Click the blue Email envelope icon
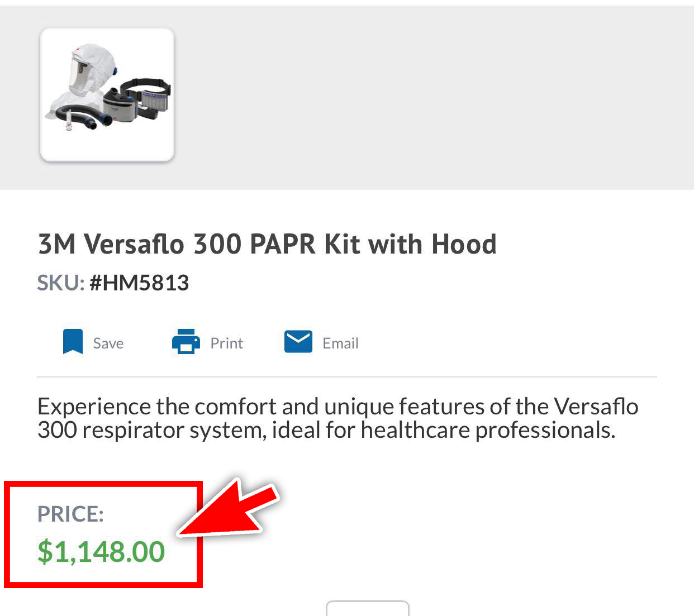The image size is (694, 616). pyautogui.click(x=298, y=341)
